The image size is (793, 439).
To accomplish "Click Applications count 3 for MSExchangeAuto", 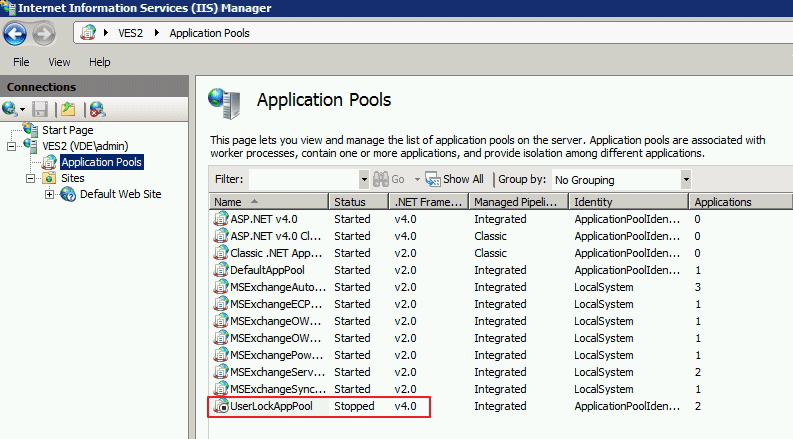I will (x=698, y=287).
